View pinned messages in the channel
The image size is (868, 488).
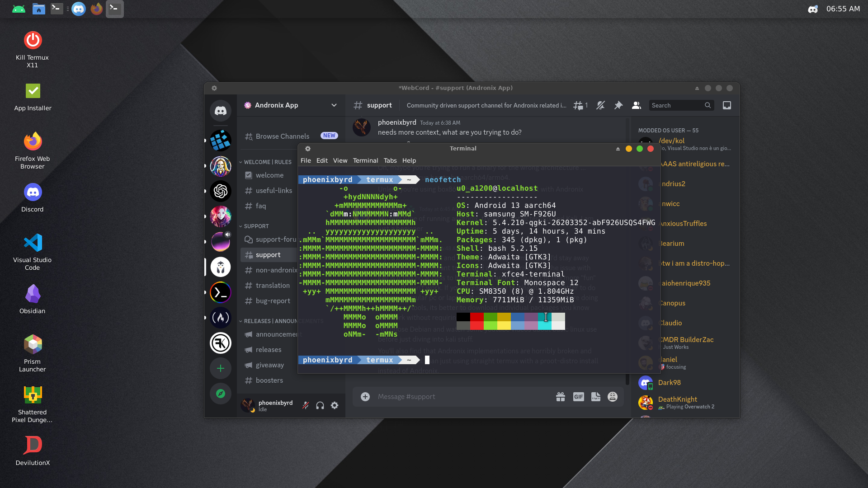[x=618, y=105]
